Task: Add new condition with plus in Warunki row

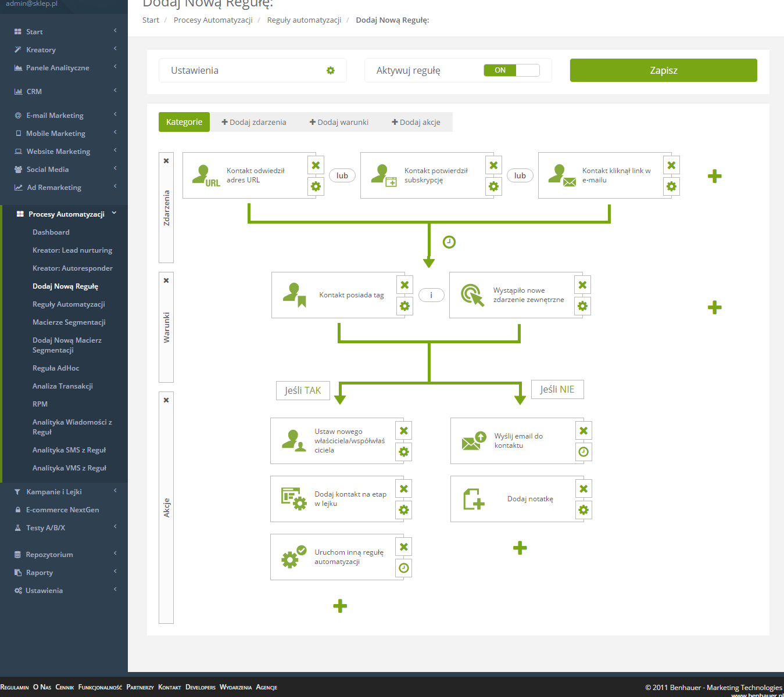Action: (715, 307)
